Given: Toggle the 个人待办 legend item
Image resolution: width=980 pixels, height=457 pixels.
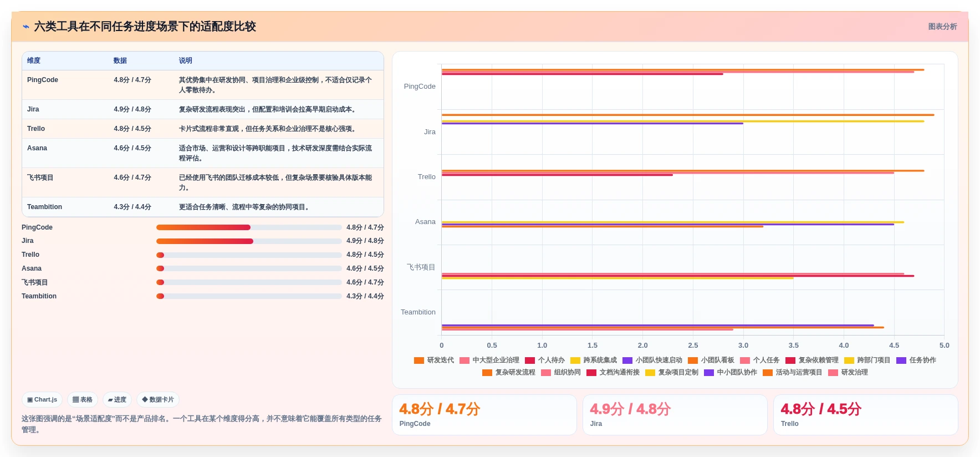Looking at the screenshot, I should pos(545,360).
